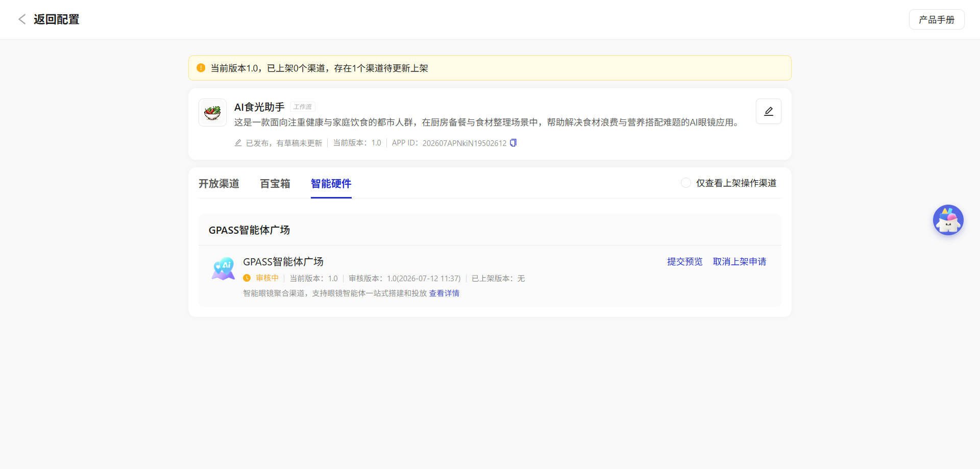Select the 智能硬件 tab

point(331,183)
